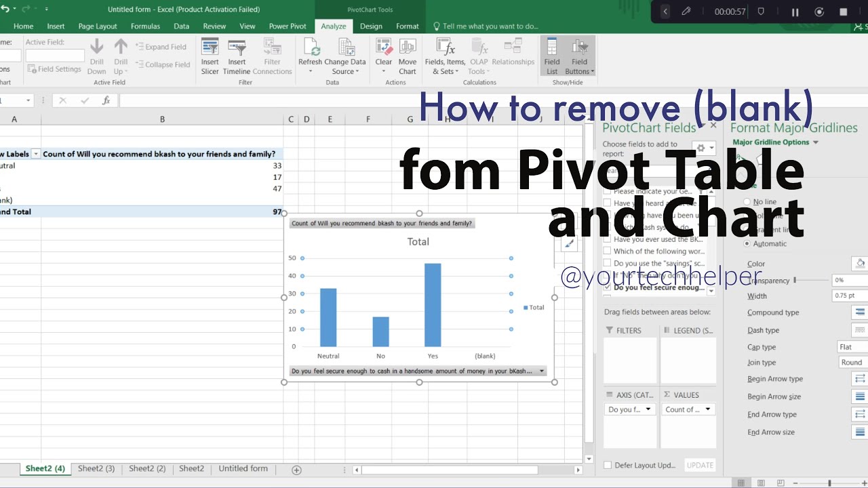
Task: Enable Defer Layout Update checkbox
Action: coord(608,465)
